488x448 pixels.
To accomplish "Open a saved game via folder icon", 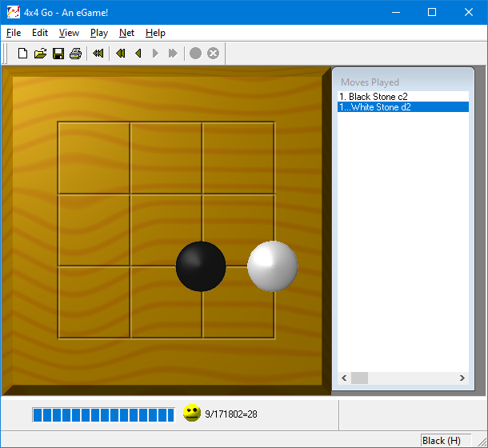I will [41, 54].
